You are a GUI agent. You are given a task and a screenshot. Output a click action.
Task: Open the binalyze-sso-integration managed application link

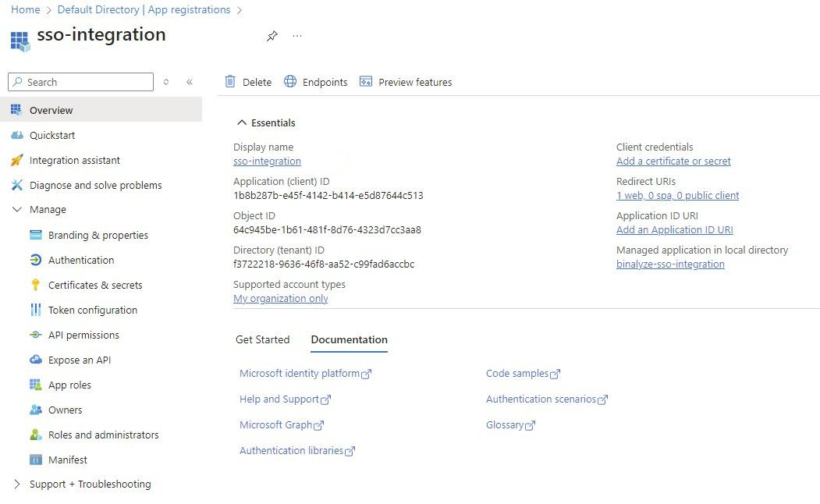(670, 264)
